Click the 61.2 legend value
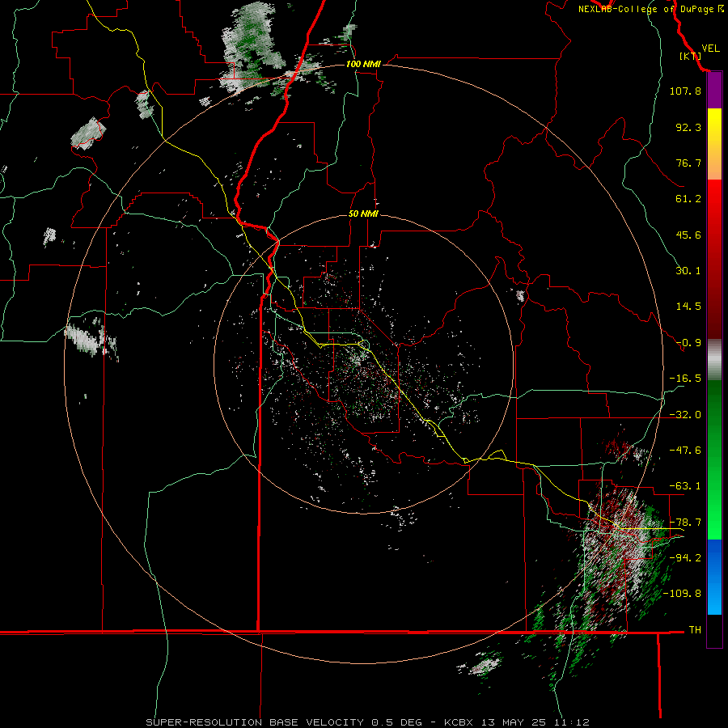The width and height of the screenshot is (728, 728). [688, 199]
